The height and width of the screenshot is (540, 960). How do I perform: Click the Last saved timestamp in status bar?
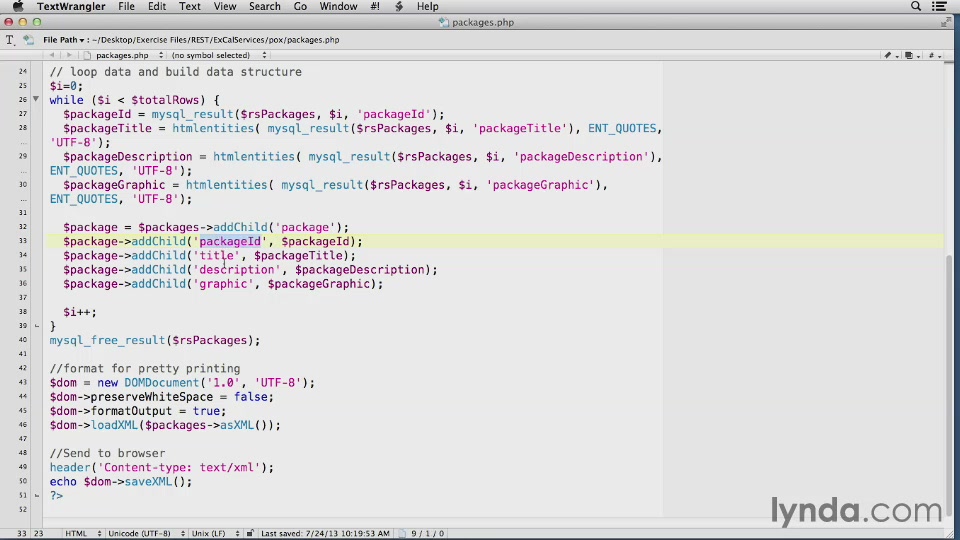(x=325, y=533)
